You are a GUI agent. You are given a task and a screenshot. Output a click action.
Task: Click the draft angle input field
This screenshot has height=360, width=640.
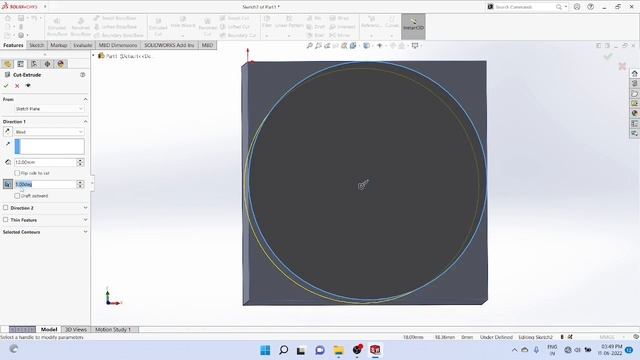point(45,184)
